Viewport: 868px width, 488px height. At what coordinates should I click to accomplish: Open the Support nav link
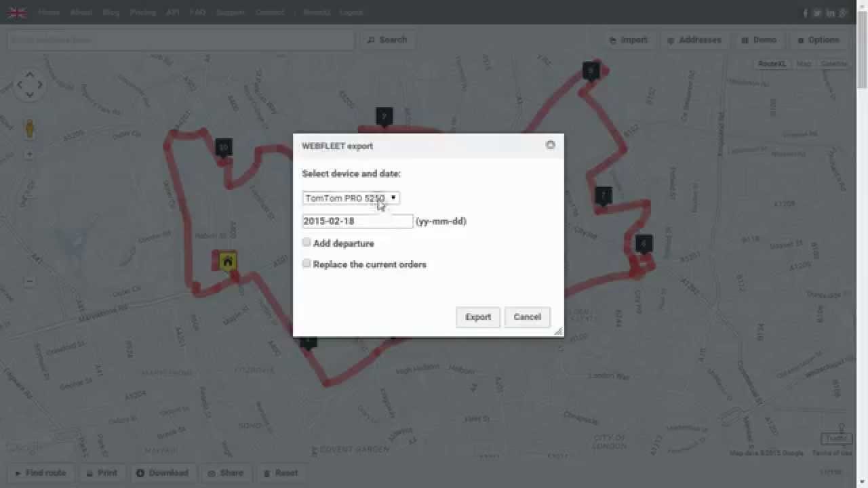click(231, 12)
